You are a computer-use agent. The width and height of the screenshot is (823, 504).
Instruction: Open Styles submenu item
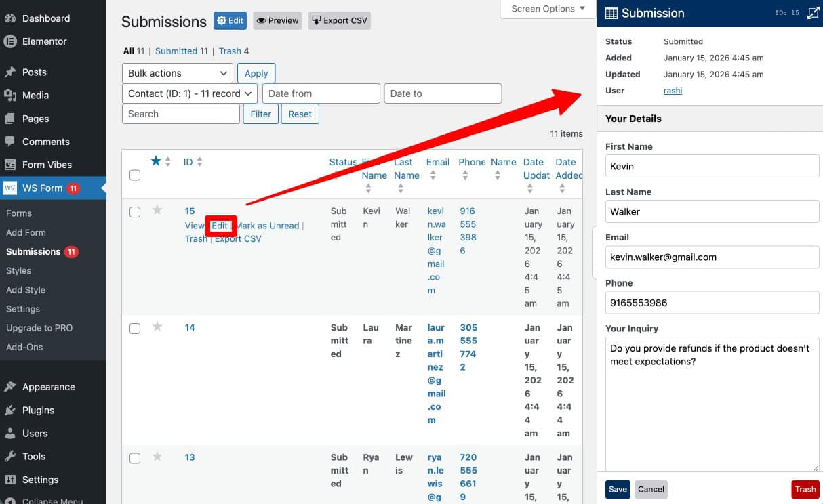(x=19, y=270)
